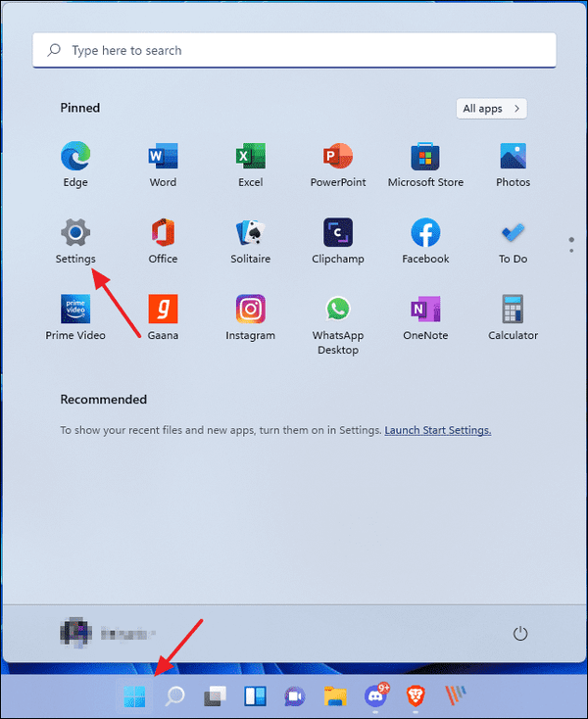Go to next pinned page dot
The image size is (588, 719).
pyautogui.click(x=571, y=251)
